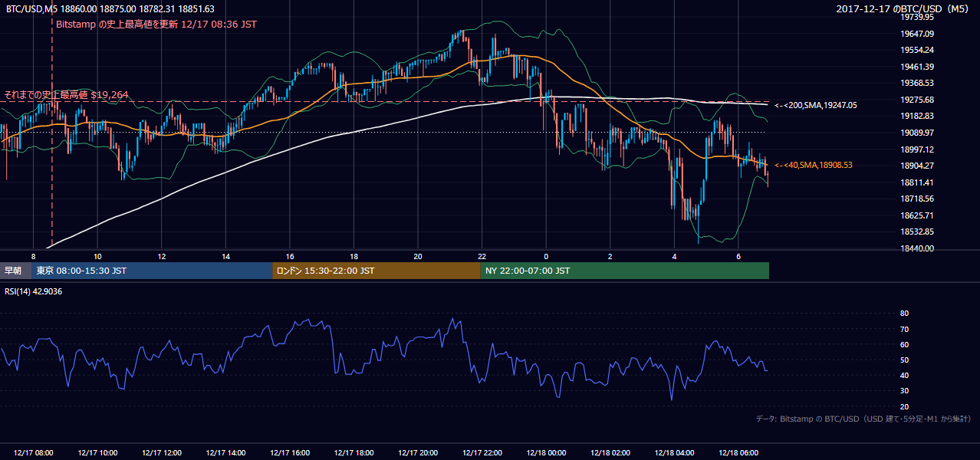
Task: Click price axis value 18440.00
Action: click(917, 248)
